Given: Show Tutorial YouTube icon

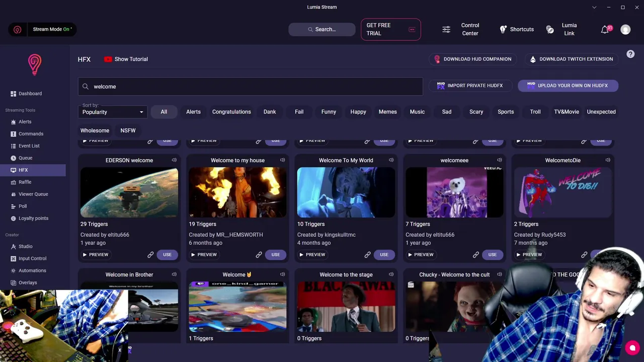Looking at the screenshot, I should point(108,59).
